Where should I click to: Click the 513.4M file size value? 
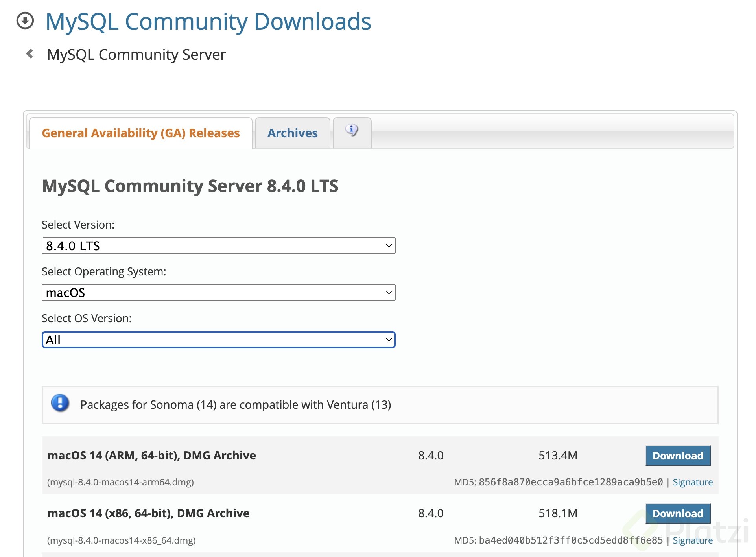(x=558, y=456)
